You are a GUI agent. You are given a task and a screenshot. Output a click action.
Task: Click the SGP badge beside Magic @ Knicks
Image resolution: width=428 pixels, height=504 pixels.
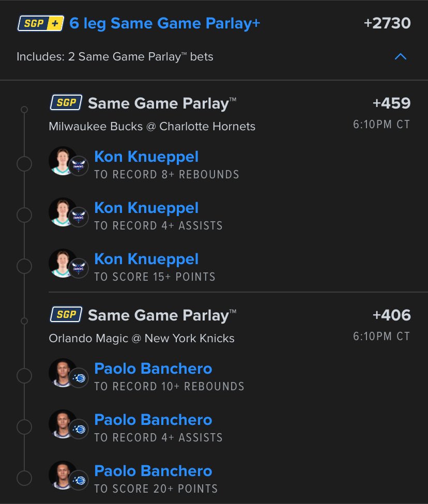(x=66, y=314)
